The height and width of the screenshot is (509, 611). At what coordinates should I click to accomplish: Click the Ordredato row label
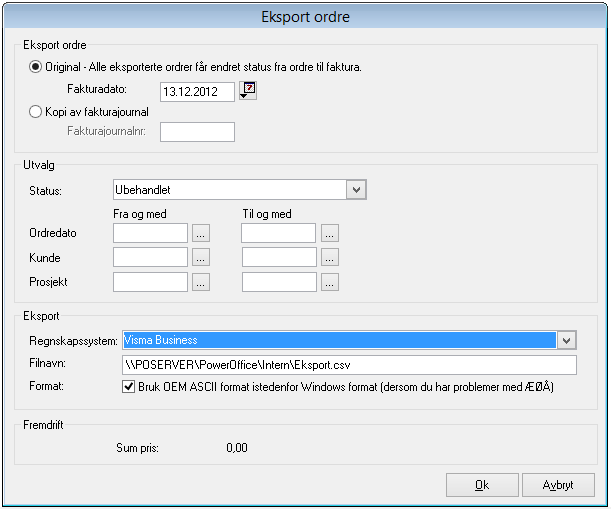pyautogui.click(x=53, y=233)
